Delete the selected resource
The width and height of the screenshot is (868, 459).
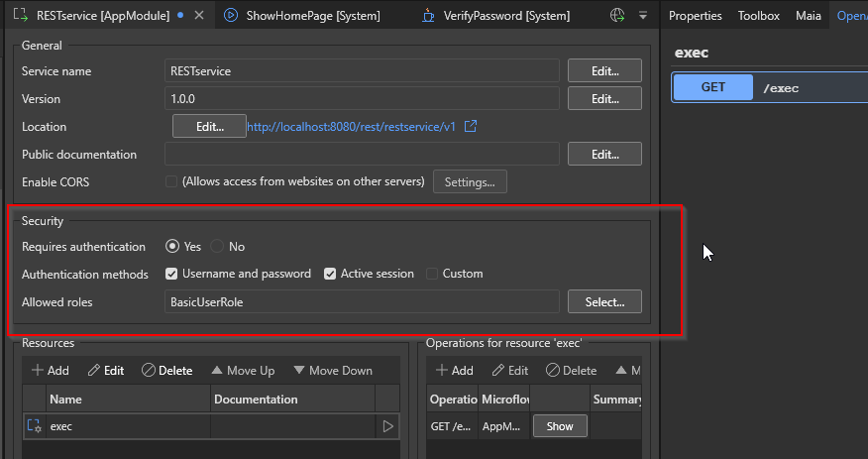tap(167, 371)
